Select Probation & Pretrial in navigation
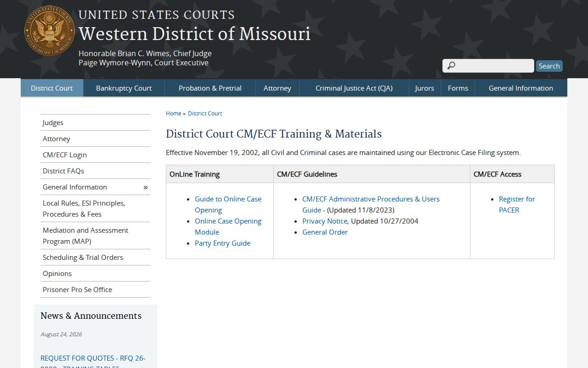Screen dimensions: 588x368 tap(210, 88)
